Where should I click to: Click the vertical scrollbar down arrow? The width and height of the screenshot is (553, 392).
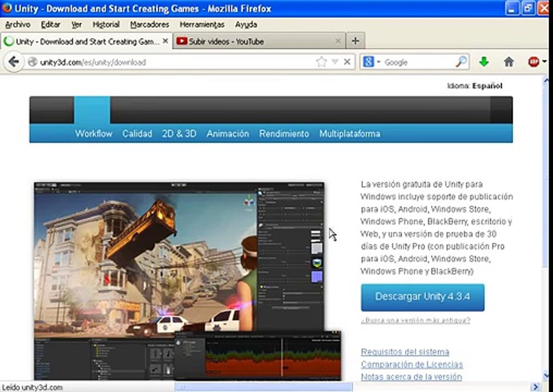point(545,375)
